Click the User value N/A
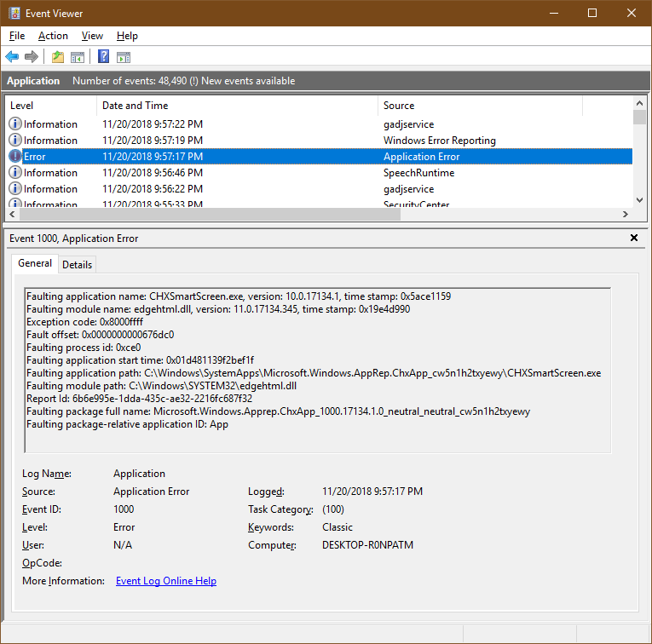Viewport: 652px width, 644px height. click(123, 545)
